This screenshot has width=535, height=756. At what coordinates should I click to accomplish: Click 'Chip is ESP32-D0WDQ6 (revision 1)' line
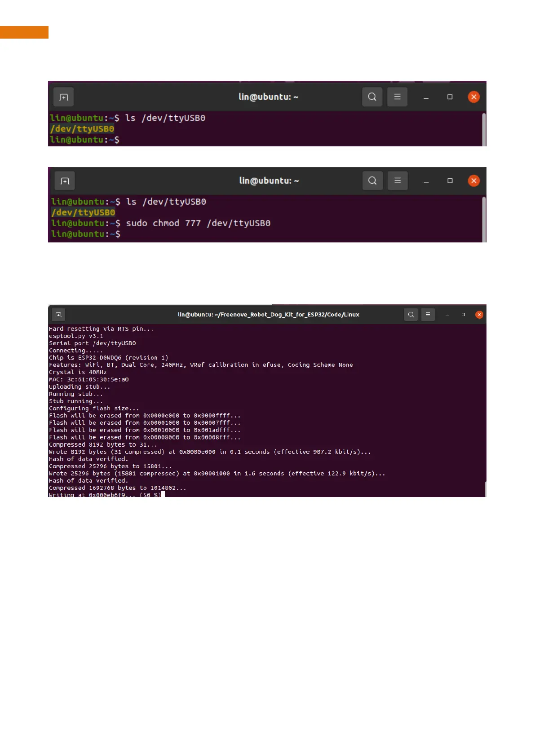pyautogui.click(x=108, y=358)
